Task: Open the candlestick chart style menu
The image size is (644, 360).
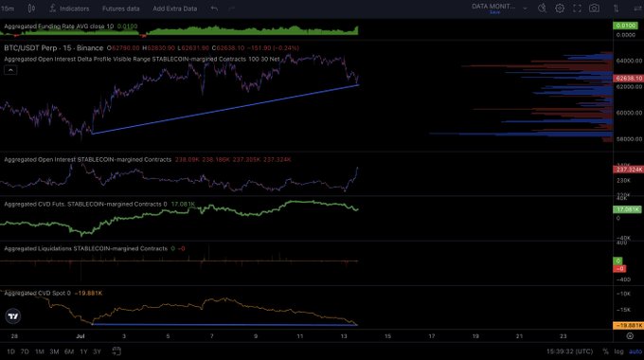Action: 31,9
